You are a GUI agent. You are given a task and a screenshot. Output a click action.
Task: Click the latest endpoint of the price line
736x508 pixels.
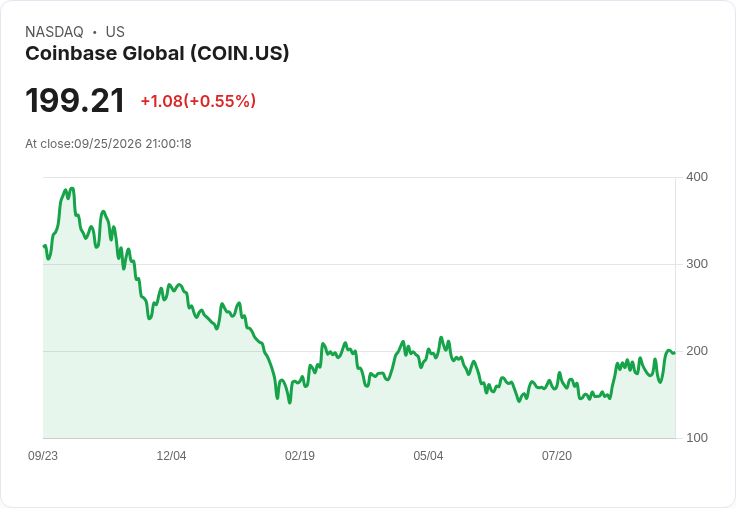pyautogui.click(x=675, y=353)
